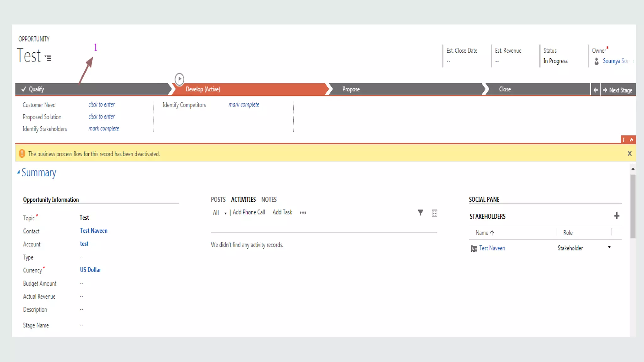Switch to the POSTS tab
Image resolution: width=644 pixels, height=362 pixels.
pyautogui.click(x=218, y=200)
